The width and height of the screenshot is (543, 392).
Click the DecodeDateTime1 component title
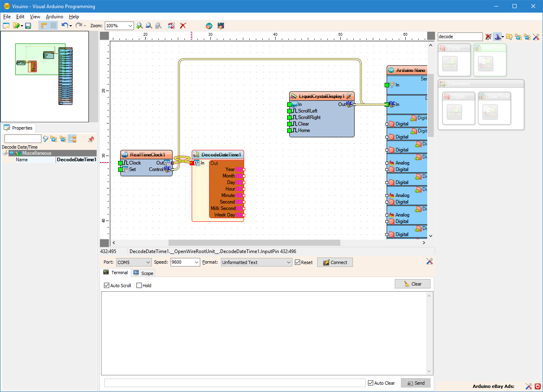pyautogui.click(x=221, y=155)
